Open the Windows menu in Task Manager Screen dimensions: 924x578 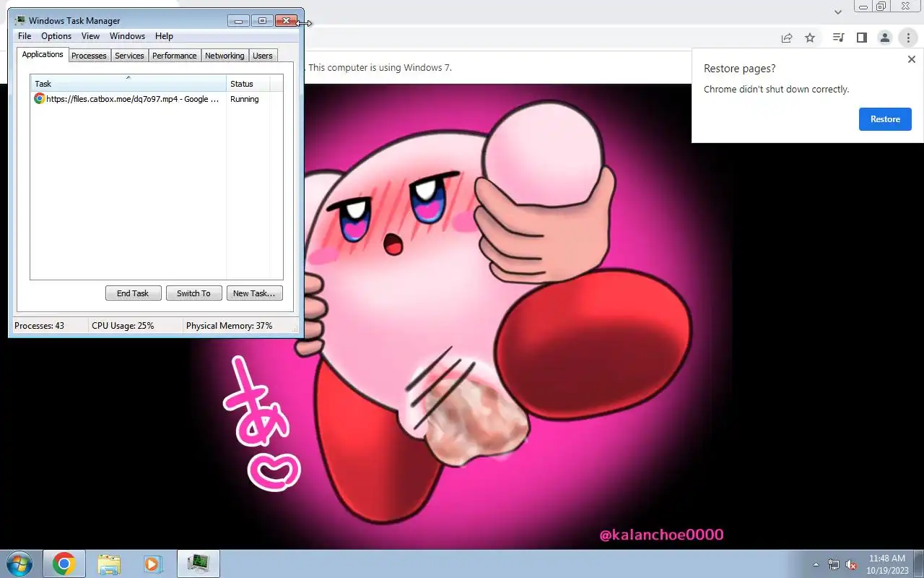[x=127, y=36]
